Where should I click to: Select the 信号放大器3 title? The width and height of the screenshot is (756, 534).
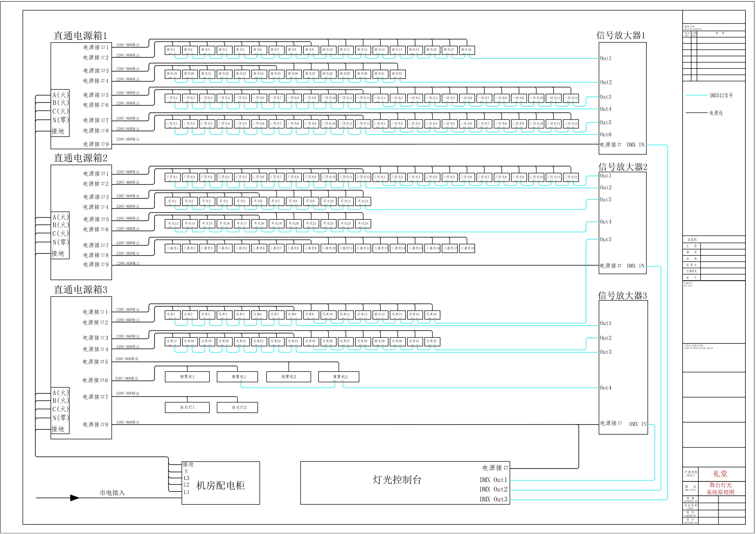pos(622,296)
